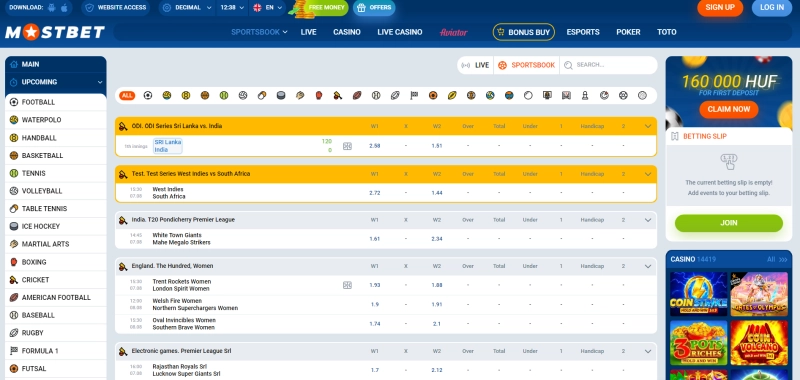The image size is (800, 380).
Task: Click the Ice Hockey puck sidebar icon
Action: 14,226
